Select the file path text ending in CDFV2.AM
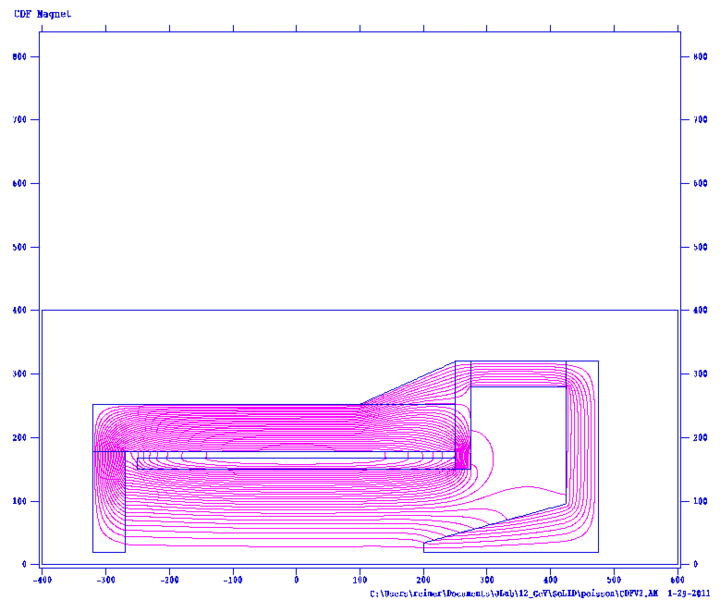Image resolution: width=720 pixels, height=600 pixels. point(514,594)
